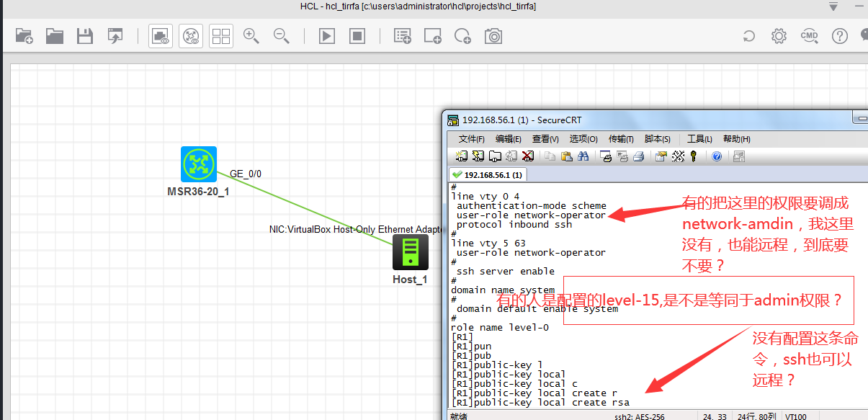Toggle the interface label visibility button

(191, 36)
